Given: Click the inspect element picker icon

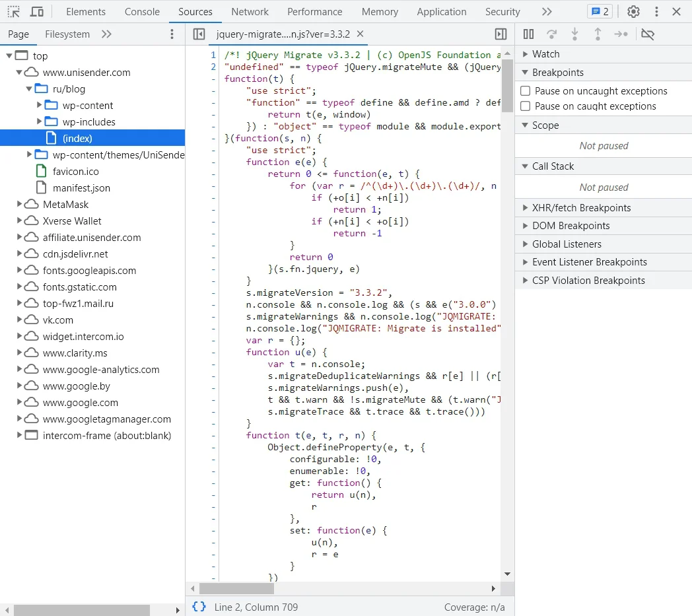Looking at the screenshot, I should tap(13, 12).
